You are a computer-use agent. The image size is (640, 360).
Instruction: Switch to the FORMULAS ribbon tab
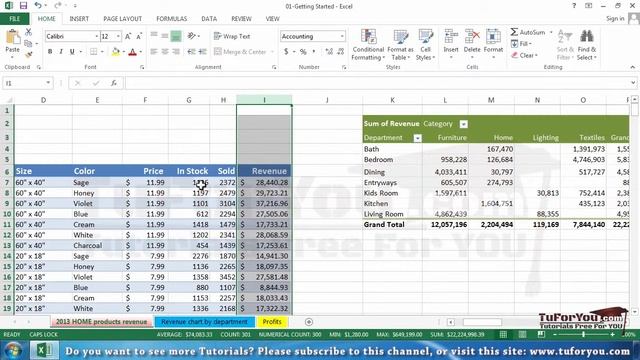[171, 19]
